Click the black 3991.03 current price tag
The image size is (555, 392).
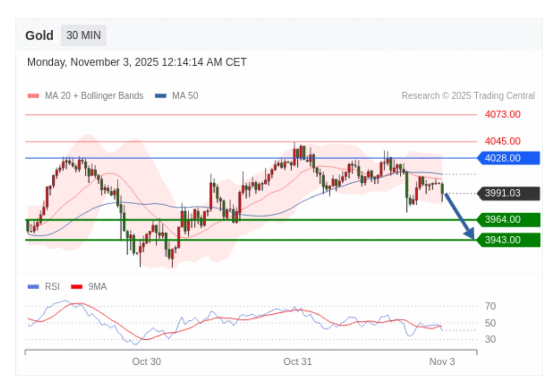point(508,193)
